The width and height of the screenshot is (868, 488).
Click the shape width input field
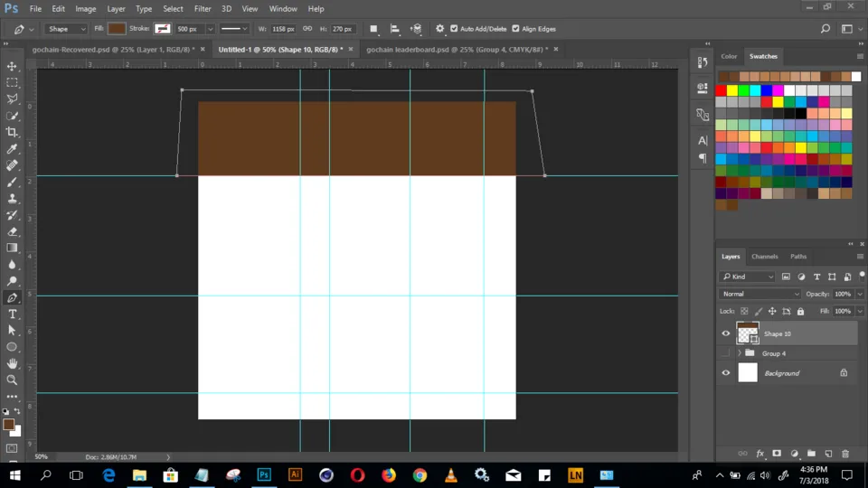point(283,29)
